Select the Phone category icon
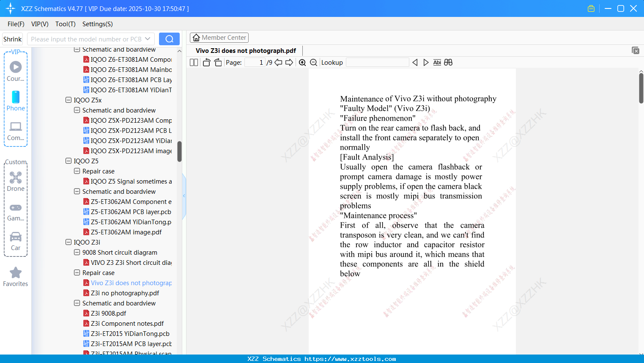This screenshot has width=644, height=363. tap(16, 101)
